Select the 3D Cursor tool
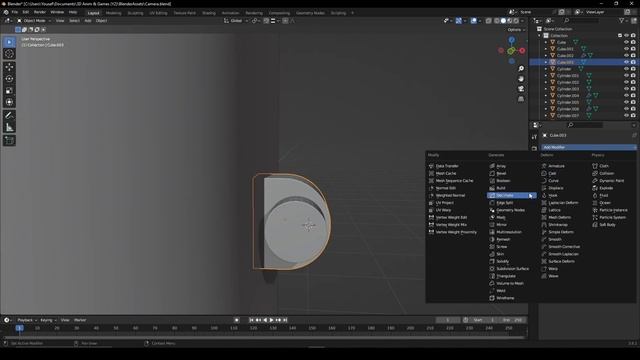The width and height of the screenshot is (640, 360). coord(9,54)
